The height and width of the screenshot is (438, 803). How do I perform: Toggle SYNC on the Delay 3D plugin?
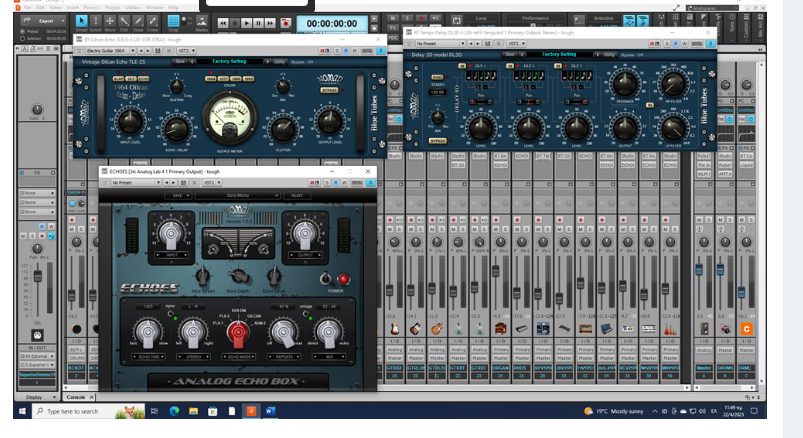[437, 77]
